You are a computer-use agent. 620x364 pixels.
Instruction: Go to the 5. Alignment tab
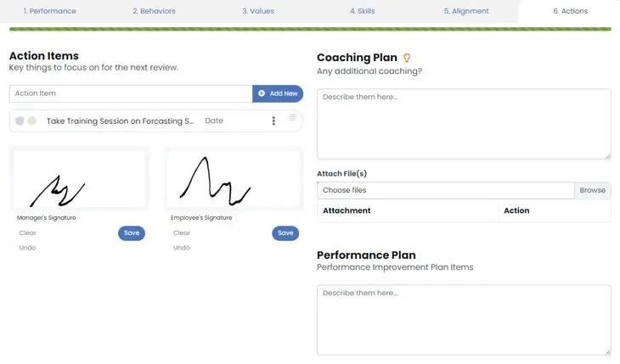tap(466, 11)
